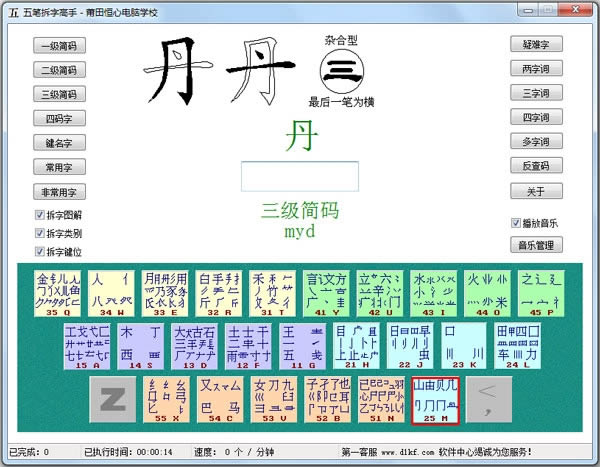Click the X key tile labeled 55
This screenshot has height=467, width=600.
point(166,400)
